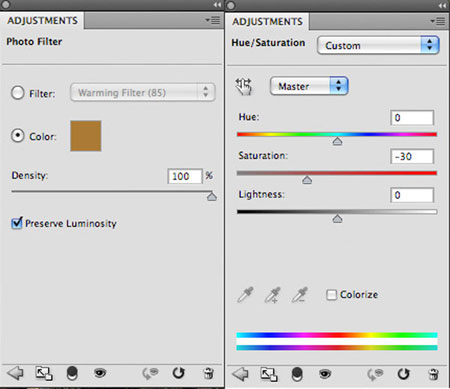Click reset adjustment icon in Hue/Saturation panel
The width and height of the screenshot is (450, 389).
(x=403, y=374)
